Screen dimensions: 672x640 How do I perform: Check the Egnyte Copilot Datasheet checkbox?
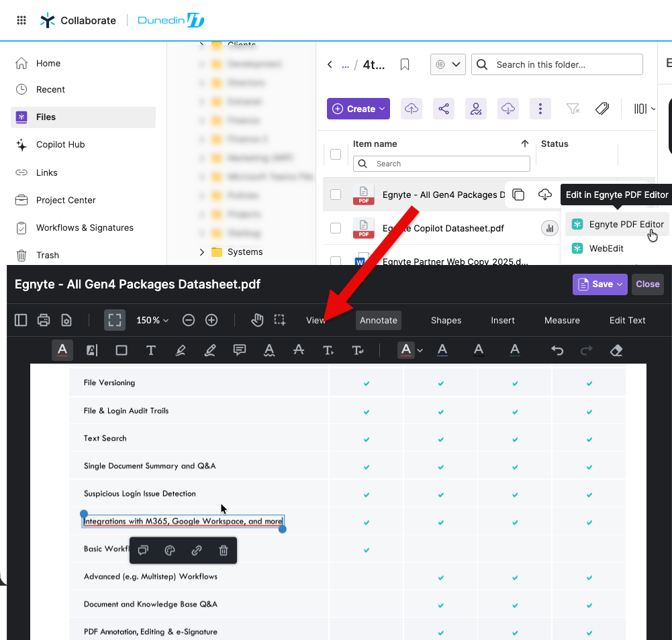336,228
